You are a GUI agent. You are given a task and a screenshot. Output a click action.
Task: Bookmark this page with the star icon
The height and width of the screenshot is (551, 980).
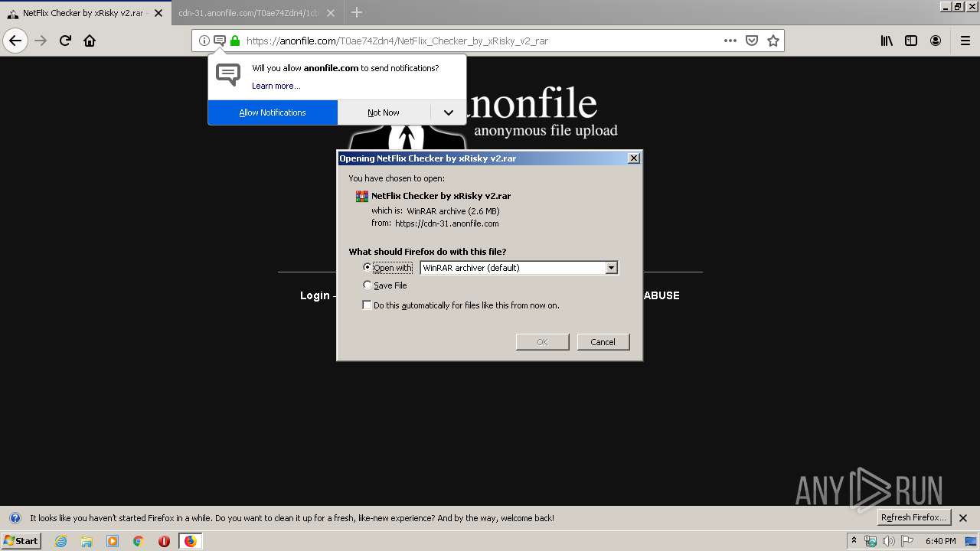click(773, 41)
